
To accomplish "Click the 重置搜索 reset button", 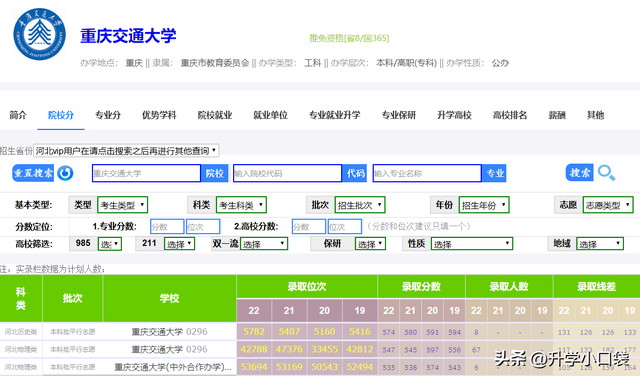I will coord(33,173).
